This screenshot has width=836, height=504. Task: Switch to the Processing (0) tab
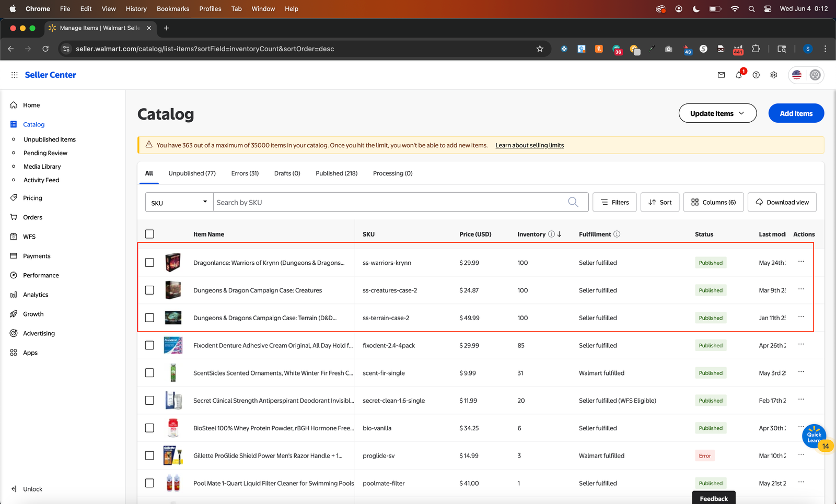pyautogui.click(x=392, y=173)
